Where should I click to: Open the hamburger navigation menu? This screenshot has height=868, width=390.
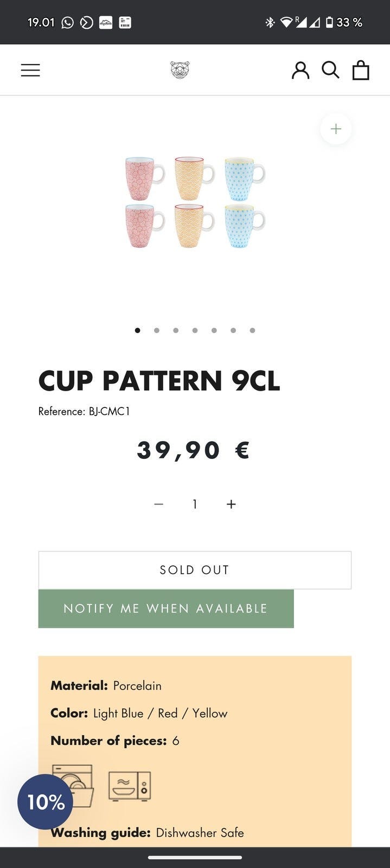point(30,70)
